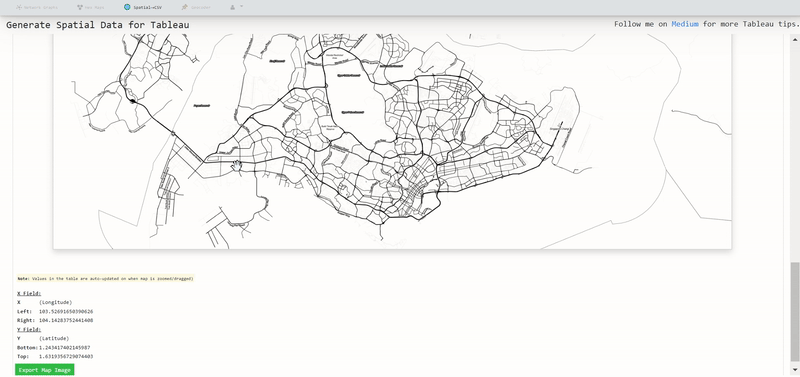Follow the Medium link
The width and height of the screenshot is (800, 377).
click(685, 24)
